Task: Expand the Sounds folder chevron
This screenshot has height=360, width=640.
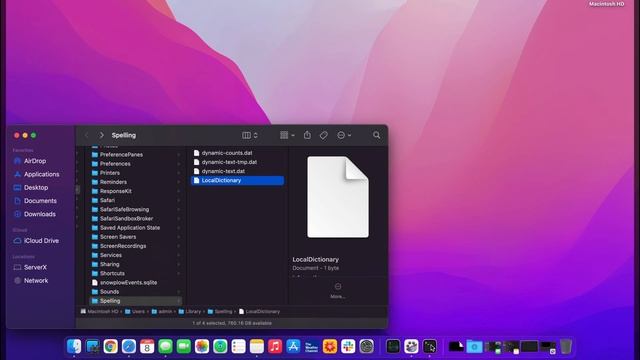Action: [x=179, y=292]
